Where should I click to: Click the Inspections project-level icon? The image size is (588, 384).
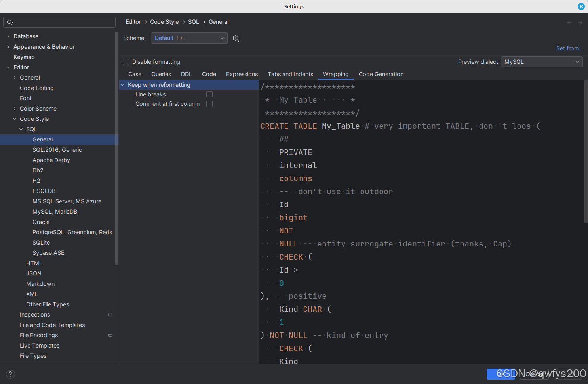(x=110, y=315)
